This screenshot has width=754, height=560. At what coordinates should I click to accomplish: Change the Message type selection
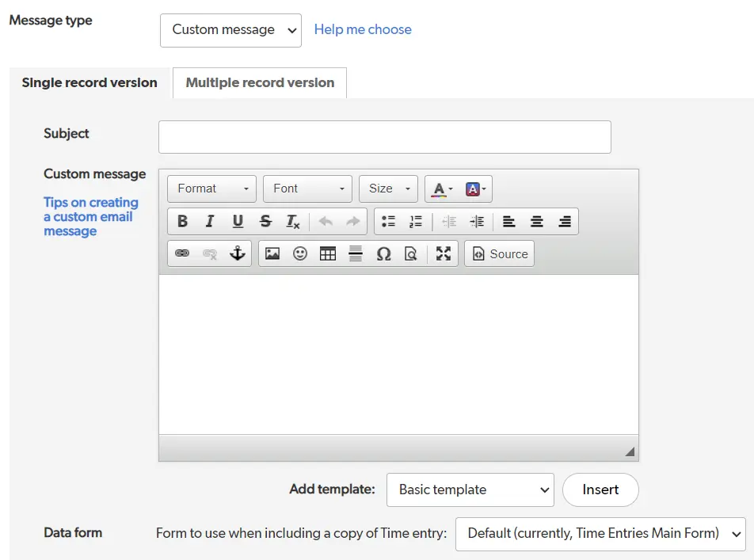tap(230, 30)
